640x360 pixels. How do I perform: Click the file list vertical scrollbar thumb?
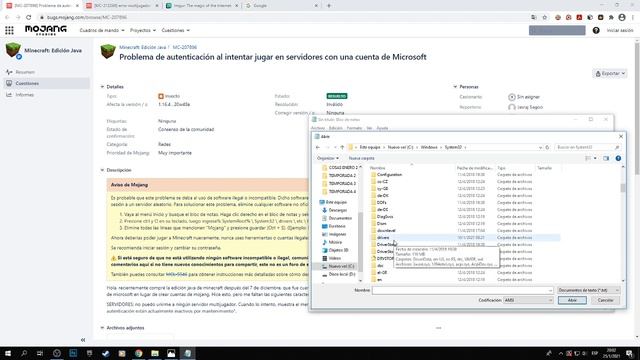tap(623, 188)
